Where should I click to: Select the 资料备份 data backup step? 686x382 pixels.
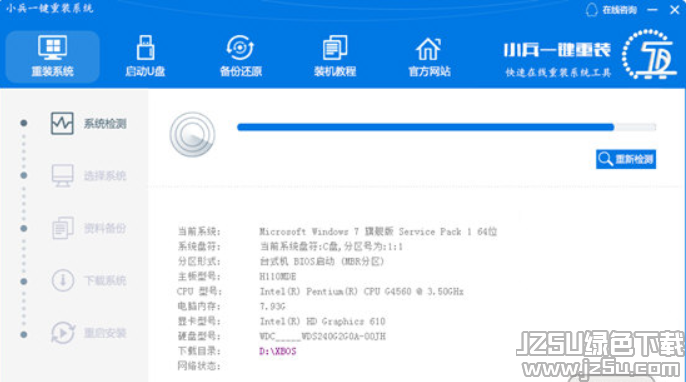tap(89, 228)
